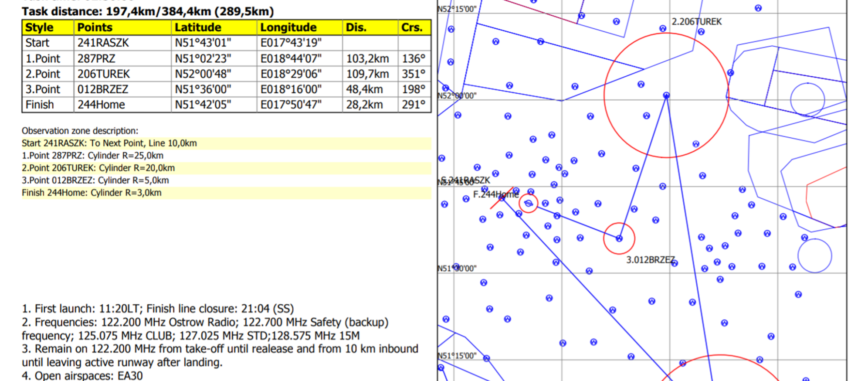Select the "Latitude" column header
The image size is (868, 381).
198,27
